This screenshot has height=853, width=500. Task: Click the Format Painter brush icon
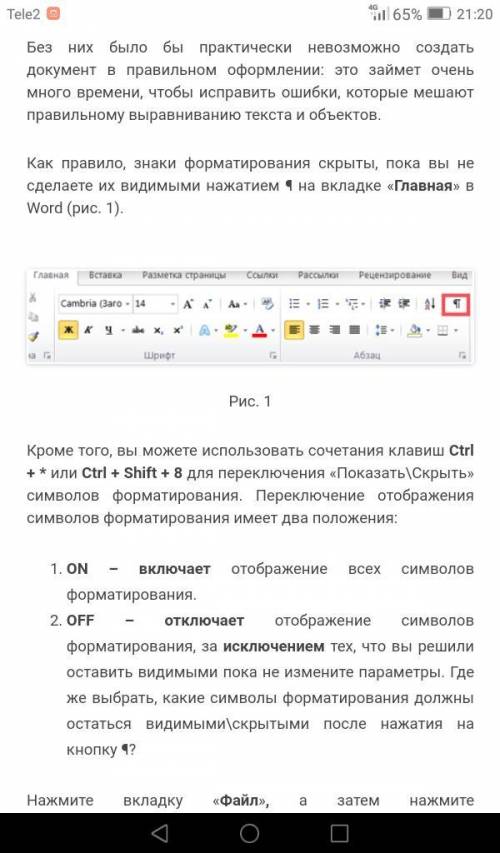pos(33,337)
